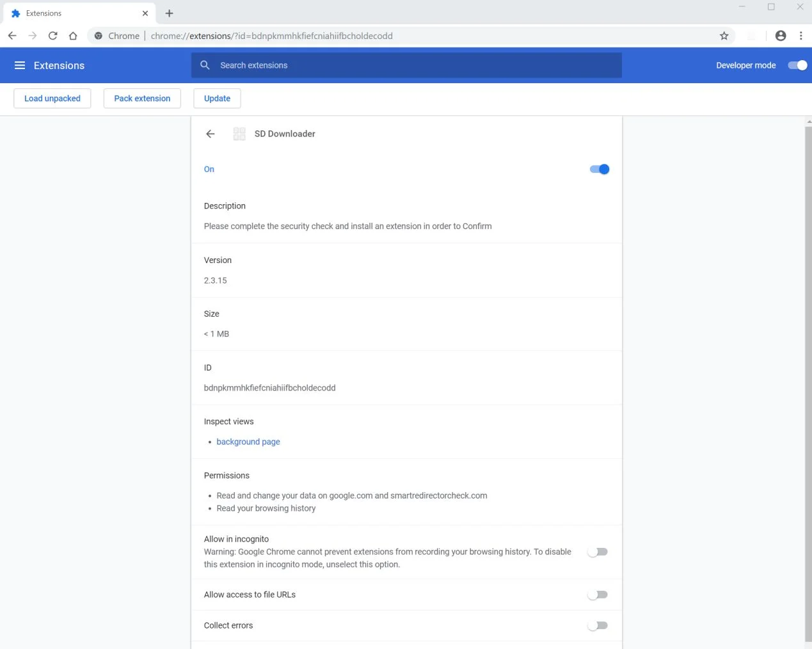Screen dimensions: 812x649
Task: Go back using the arrow beside SD Downloader
Action: [211, 134]
